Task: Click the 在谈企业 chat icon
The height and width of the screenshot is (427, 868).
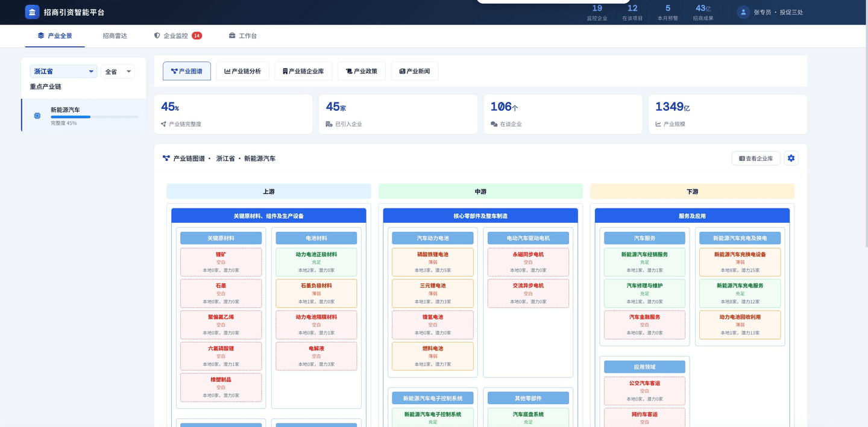Action: click(x=494, y=124)
